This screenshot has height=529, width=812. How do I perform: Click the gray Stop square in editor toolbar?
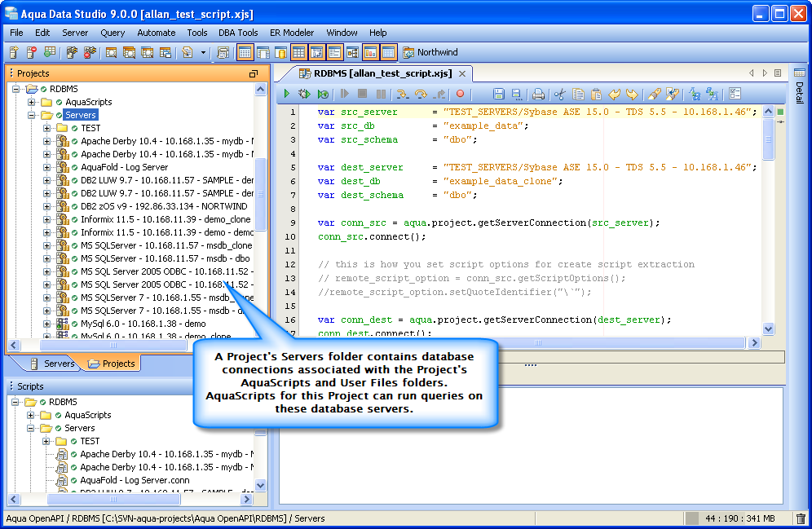pyautogui.click(x=363, y=94)
